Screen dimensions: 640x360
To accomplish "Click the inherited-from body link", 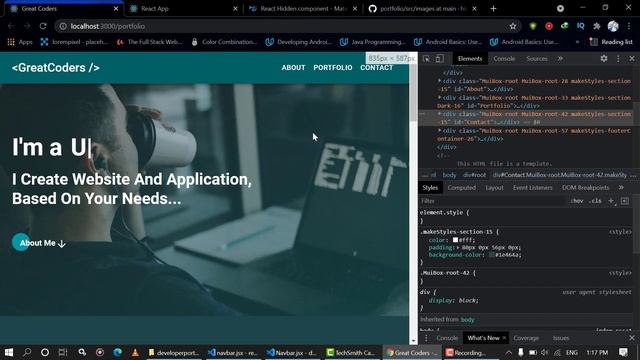I will (x=467, y=320).
